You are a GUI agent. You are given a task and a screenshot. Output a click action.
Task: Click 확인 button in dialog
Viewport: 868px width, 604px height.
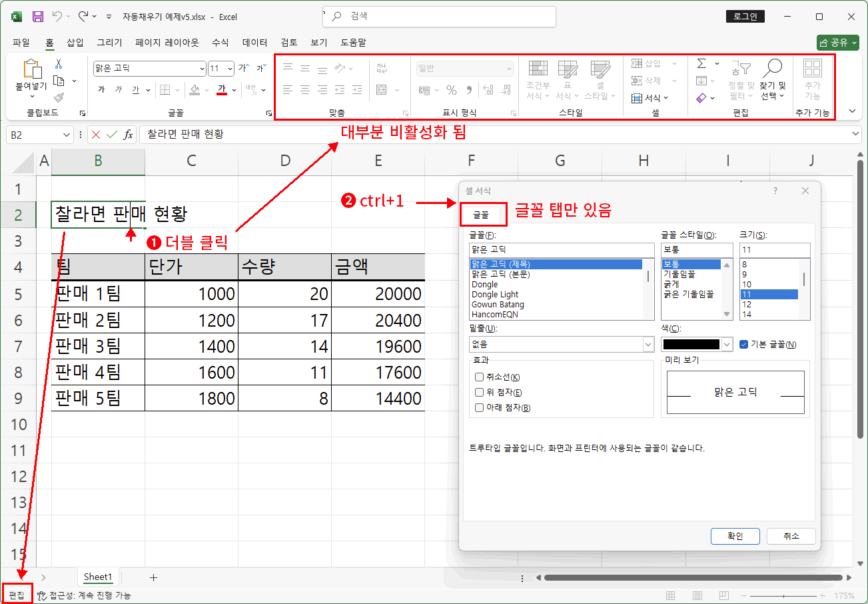pyautogui.click(x=735, y=536)
